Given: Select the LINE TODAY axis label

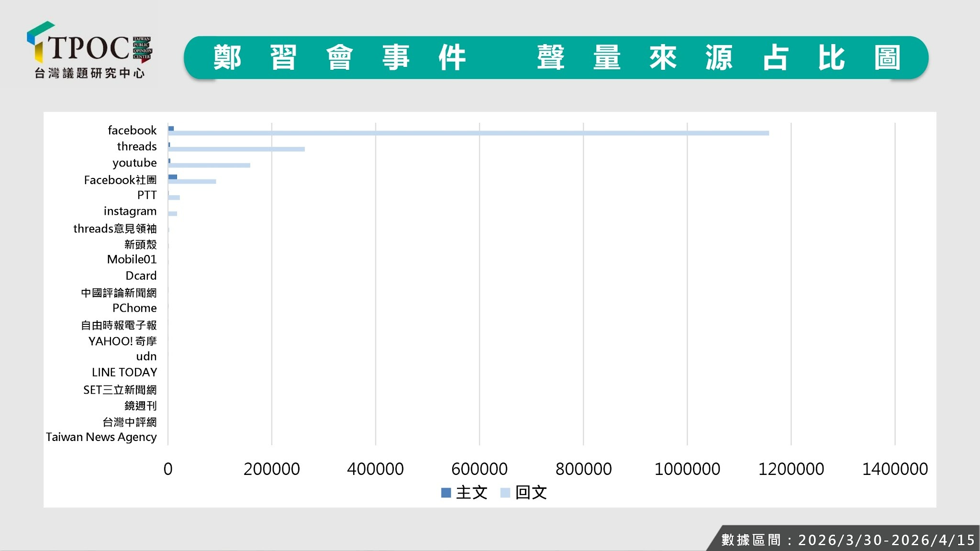Looking at the screenshot, I should click(x=124, y=372).
